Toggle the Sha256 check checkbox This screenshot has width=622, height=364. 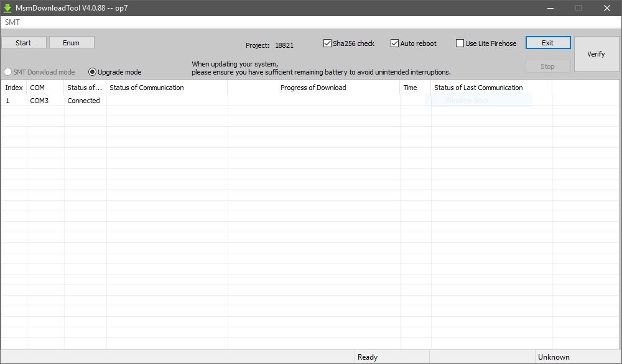[x=328, y=43]
